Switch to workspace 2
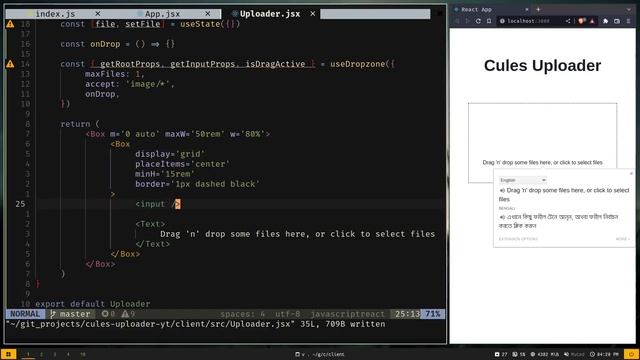This screenshot has height=360, width=640. tap(41, 354)
